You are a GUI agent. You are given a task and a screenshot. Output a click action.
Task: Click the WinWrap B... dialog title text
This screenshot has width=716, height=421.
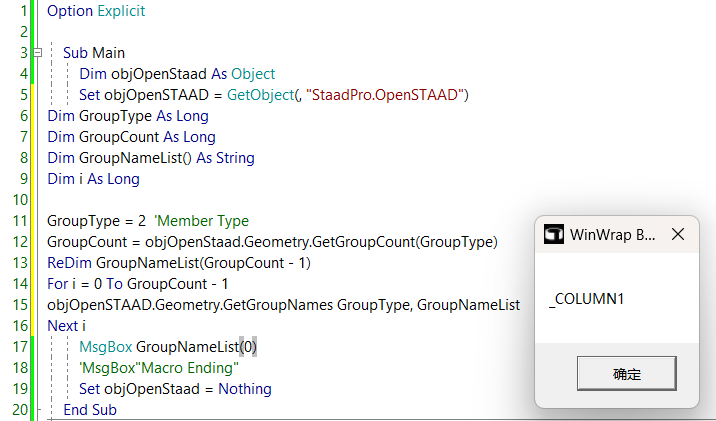[613, 235]
